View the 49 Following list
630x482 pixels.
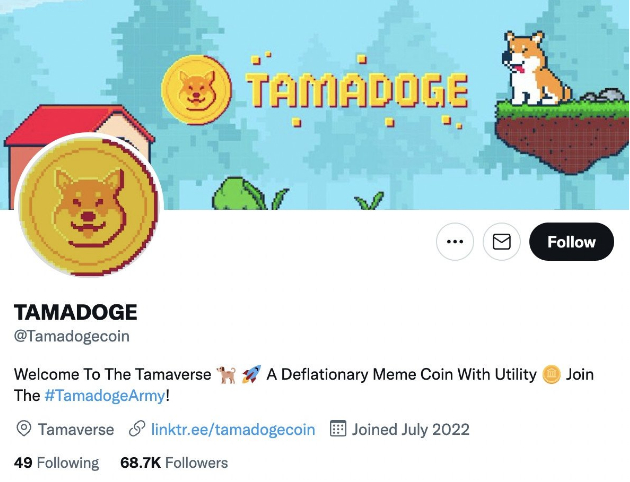coord(56,463)
